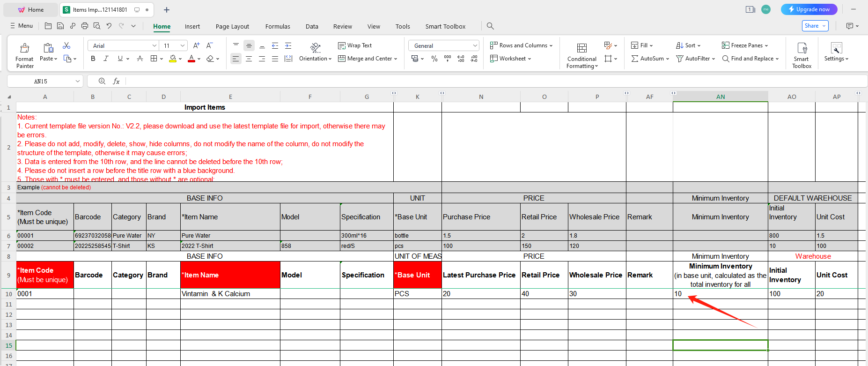The width and height of the screenshot is (868, 366).
Task: Apply percent style with the % icon
Action: [434, 59]
